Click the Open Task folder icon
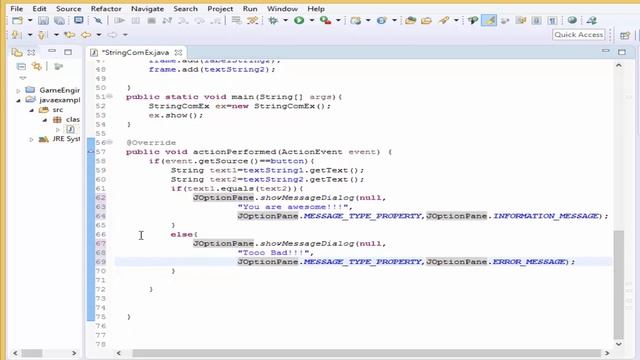This screenshot has width=640, height=360. pos(426,20)
